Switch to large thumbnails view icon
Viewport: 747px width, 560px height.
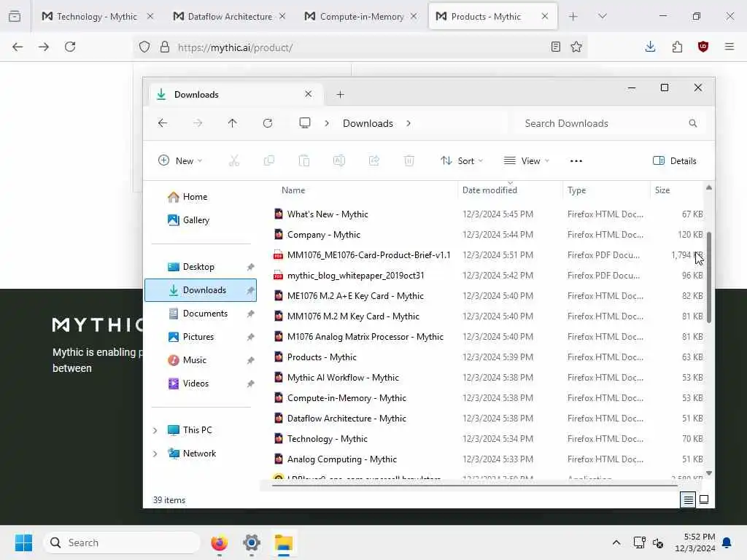click(x=704, y=499)
